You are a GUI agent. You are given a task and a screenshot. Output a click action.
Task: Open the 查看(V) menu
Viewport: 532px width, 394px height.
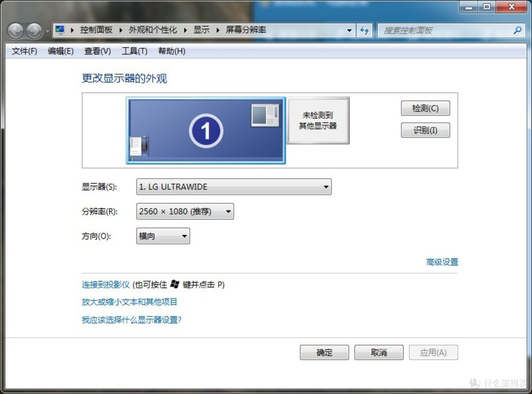point(98,51)
